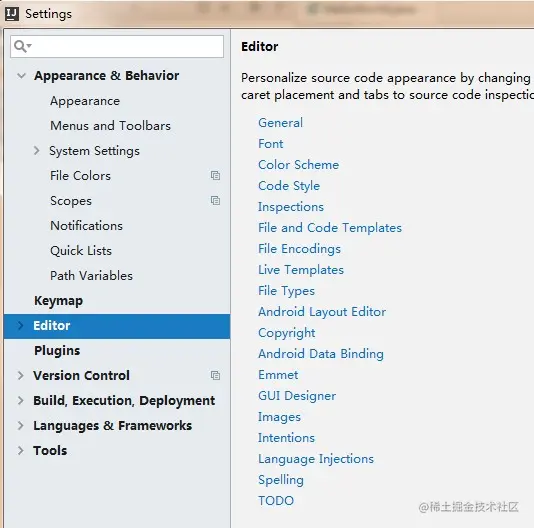The width and height of the screenshot is (534, 528).
Task: Expand the Editor tree node arrow
Action: pyautogui.click(x=20, y=325)
